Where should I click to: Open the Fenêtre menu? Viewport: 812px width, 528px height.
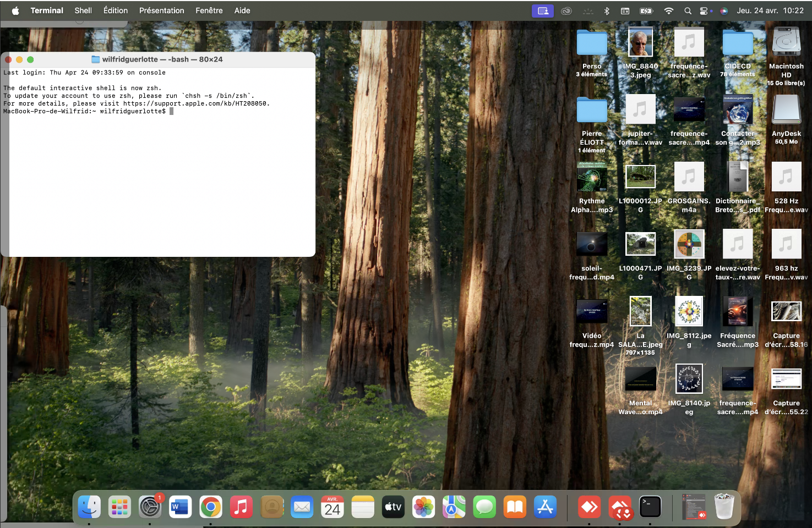(x=209, y=10)
